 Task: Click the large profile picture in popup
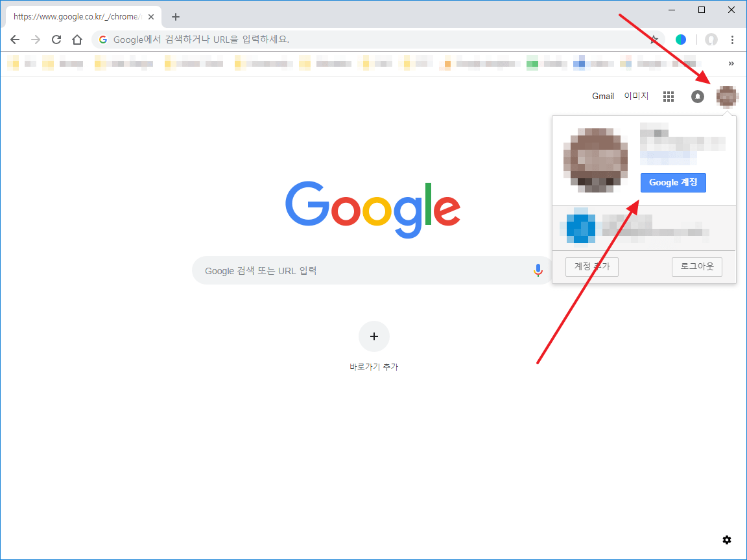[x=595, y=160]
